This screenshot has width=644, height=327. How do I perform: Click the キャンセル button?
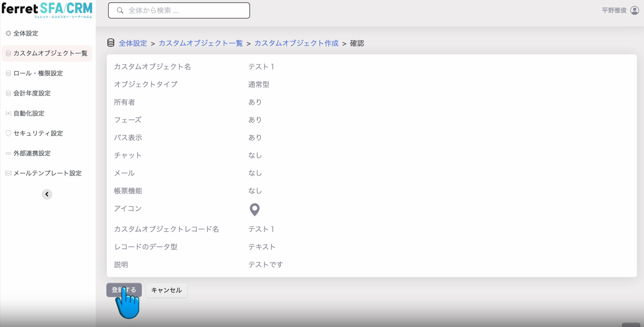click(166, 290)
